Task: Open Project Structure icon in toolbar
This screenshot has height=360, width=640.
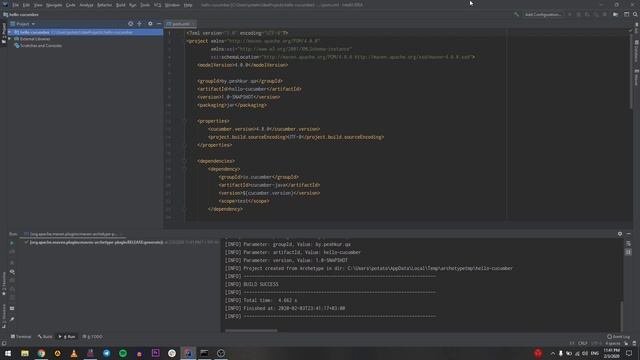Action: (616, 15)
